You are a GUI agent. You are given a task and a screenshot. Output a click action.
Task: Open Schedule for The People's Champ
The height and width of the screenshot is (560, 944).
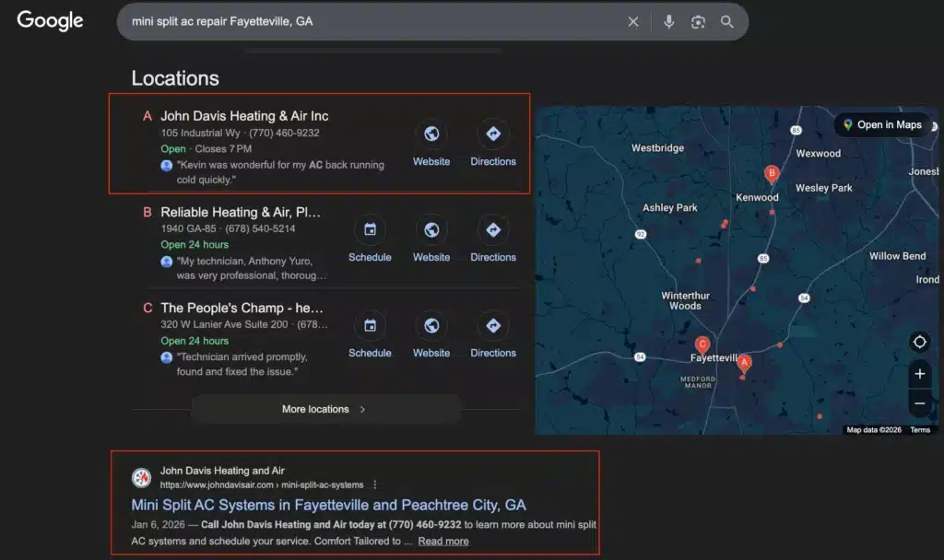click(x=370, y=325)
